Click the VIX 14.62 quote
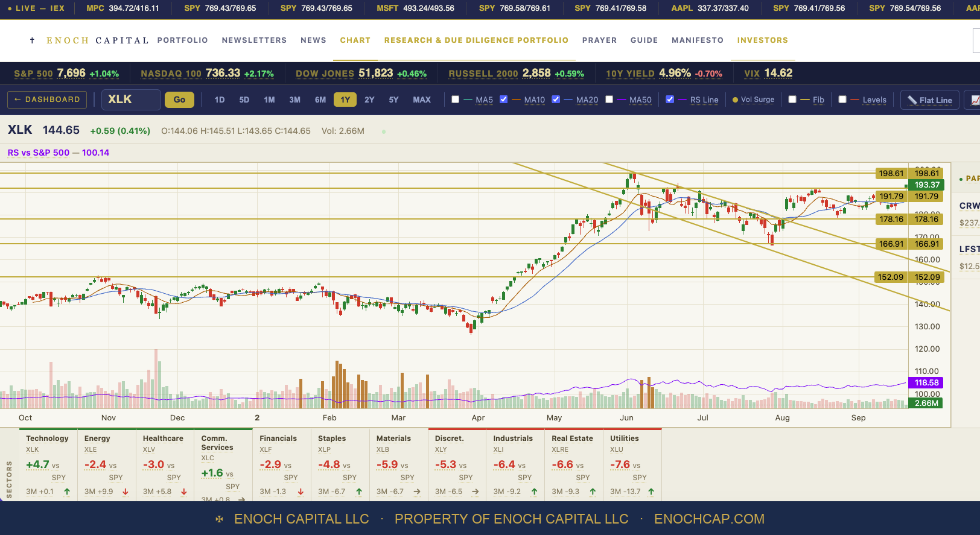This screenshot has width=980, height=535. click(x=768, y=73)
